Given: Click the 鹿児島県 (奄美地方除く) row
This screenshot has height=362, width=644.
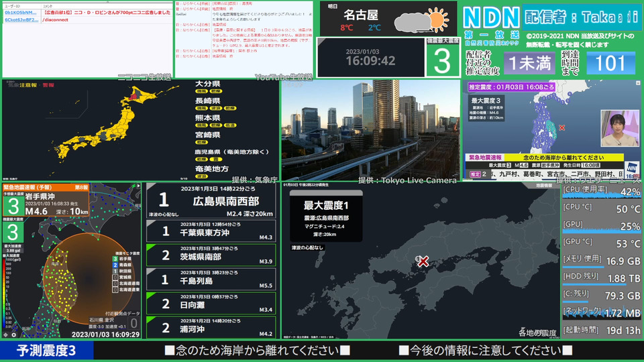Looking at the screenshot, I should (x=233, y=155).
